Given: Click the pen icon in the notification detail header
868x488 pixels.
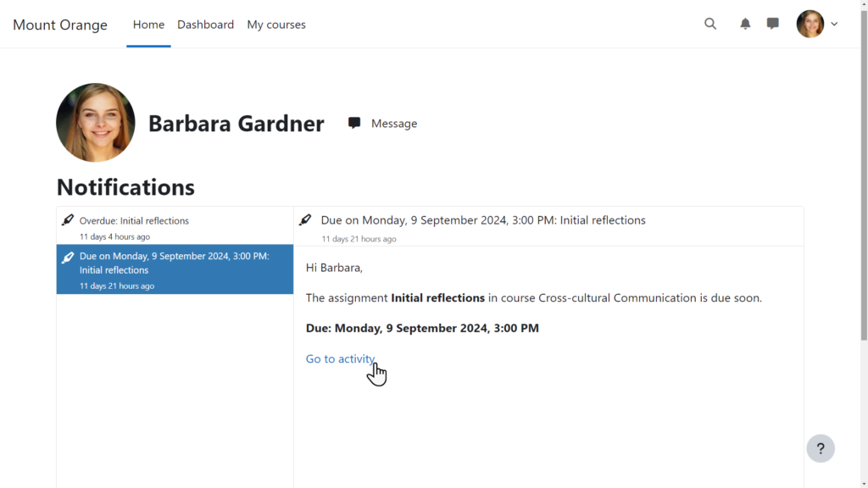Looking at the screenshot, I should click(x=305, y=219).
